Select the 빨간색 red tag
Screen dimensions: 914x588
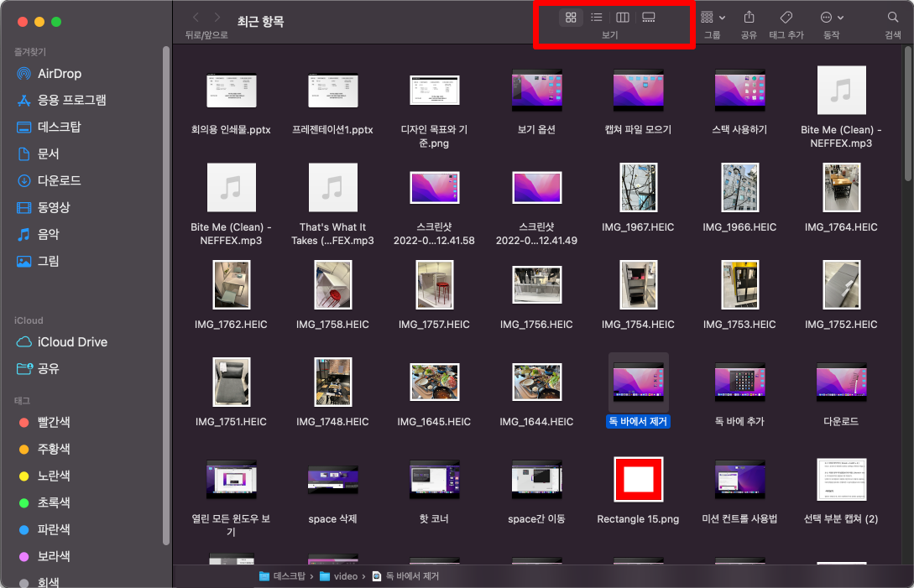tap(44, 423)
